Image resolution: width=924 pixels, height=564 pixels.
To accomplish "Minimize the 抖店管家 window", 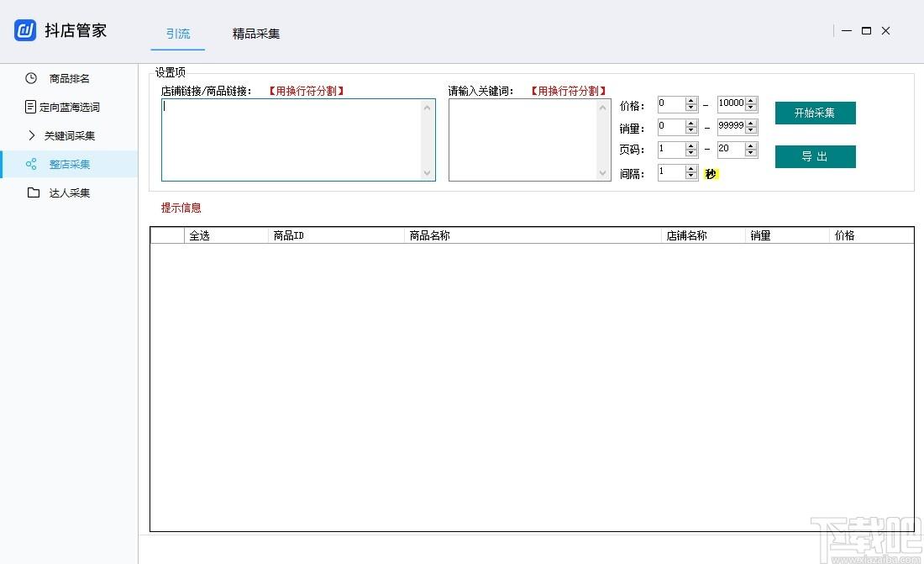I will [847, 30].
